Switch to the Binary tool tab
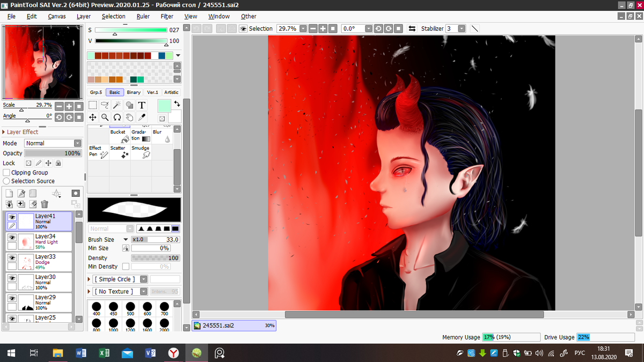 (x=134, y=92)
